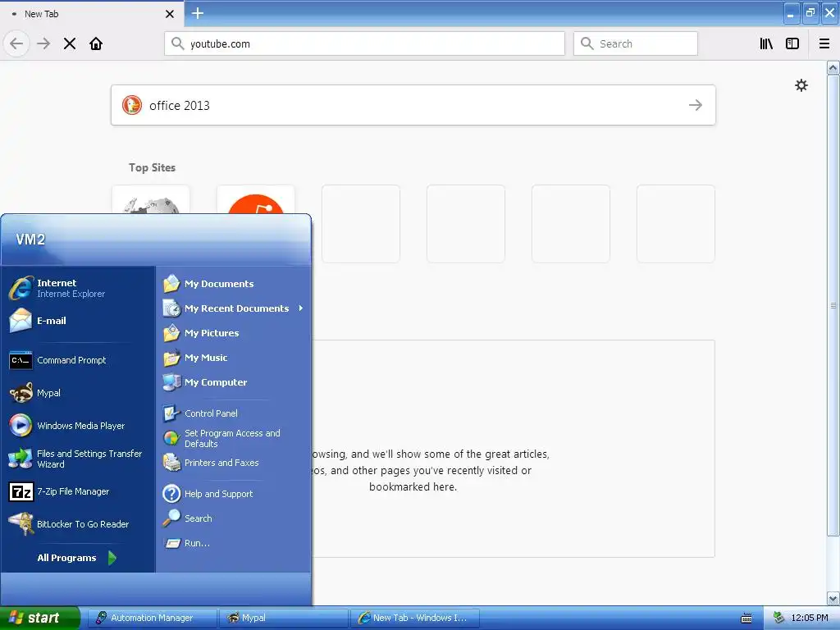Launch Command Prompt from Start menu
840x630 pixels.
[x=78, y=361]
